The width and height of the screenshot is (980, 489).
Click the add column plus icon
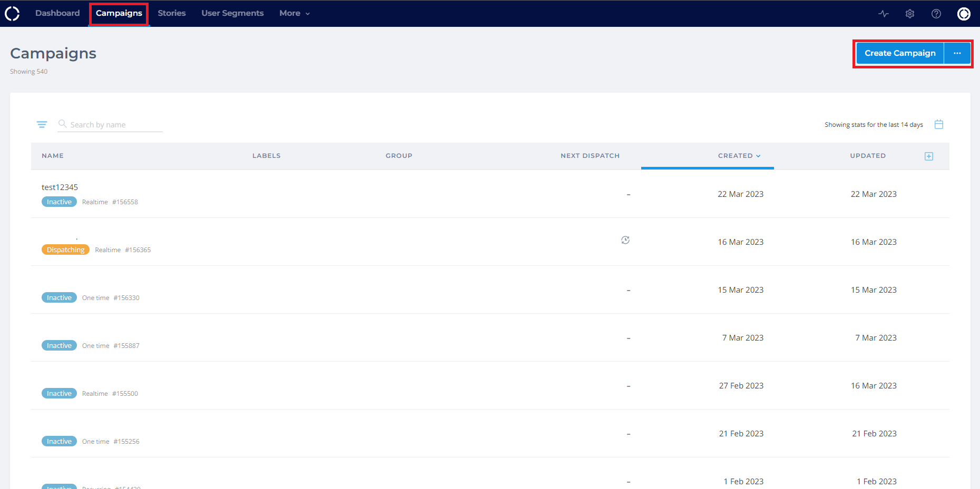pyautogui.click(x=929, y=156)
